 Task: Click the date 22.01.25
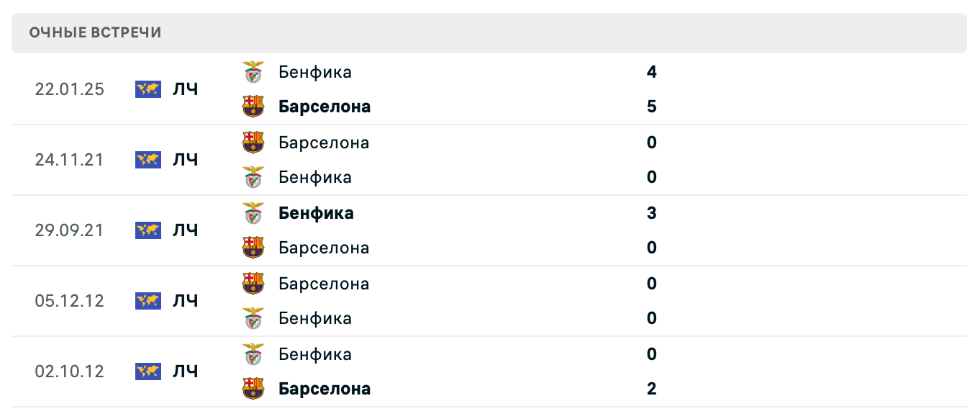(x=70, y=89)
